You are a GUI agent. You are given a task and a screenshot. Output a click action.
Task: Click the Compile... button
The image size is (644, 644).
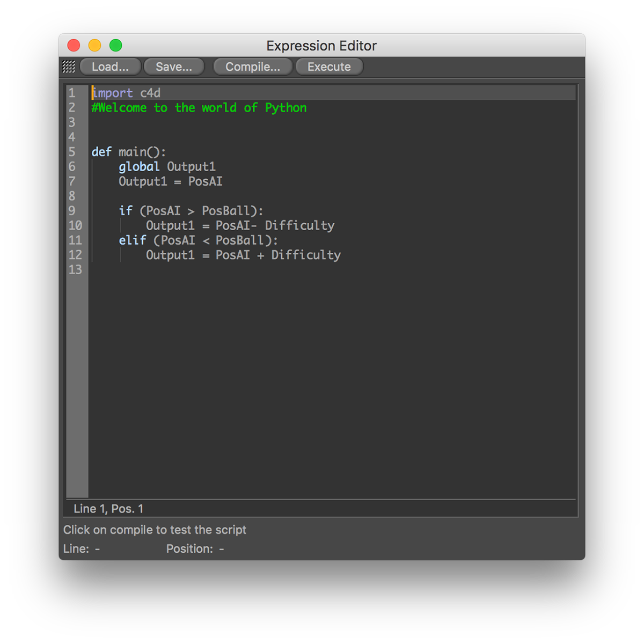252,67
